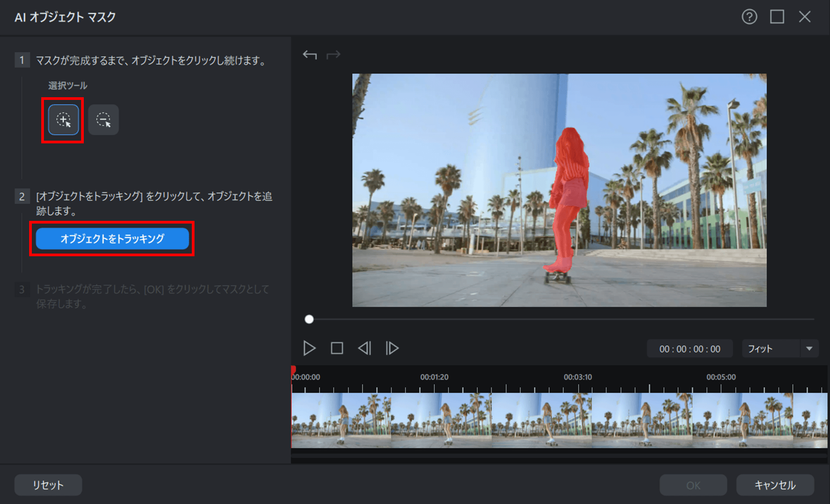Viewport: 830px width, 504px height.
Task: Click the 00:03:10 mark on timeline ruler
Action: 578,377
